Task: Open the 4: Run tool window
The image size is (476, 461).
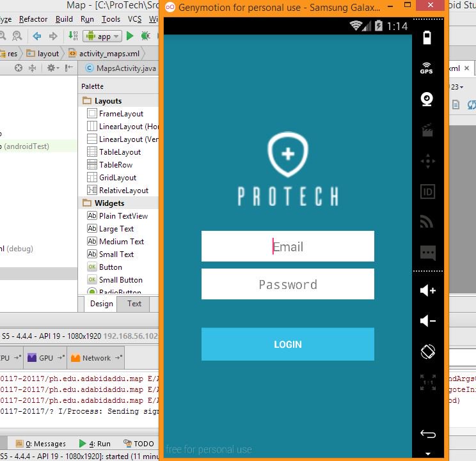Action: [95, 444]
